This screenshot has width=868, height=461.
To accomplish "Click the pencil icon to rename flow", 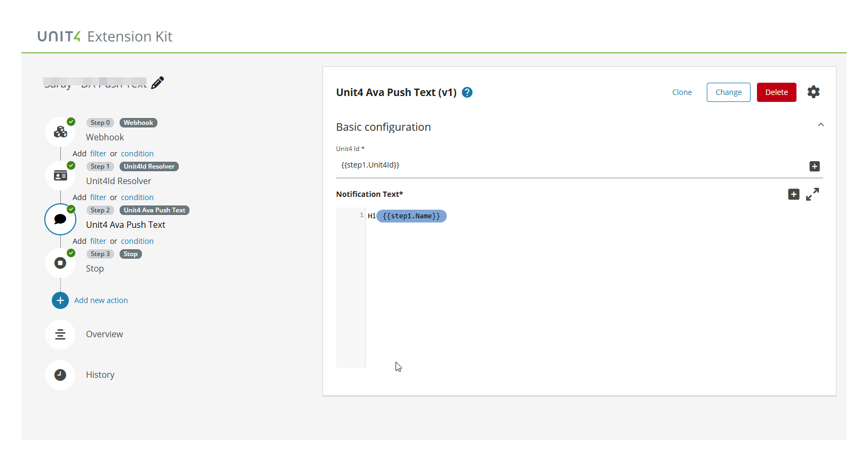I will coord(157,83).
